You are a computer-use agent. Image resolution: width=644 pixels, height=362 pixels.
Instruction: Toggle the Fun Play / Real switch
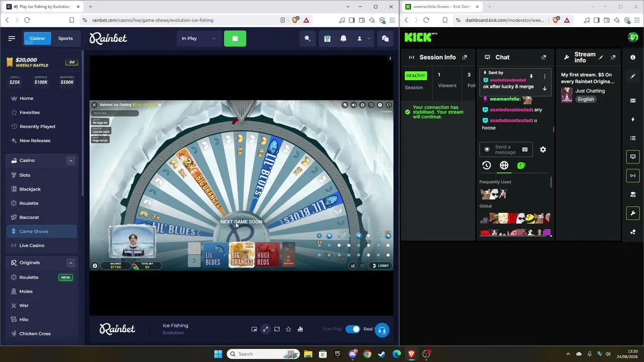(353, 329)
